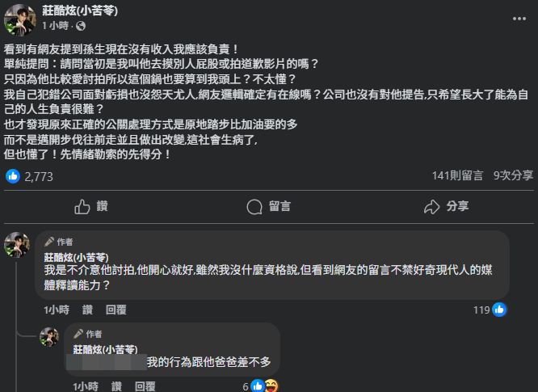Click the arrow 分享 share icon
Screen dimensions: 538x392
coord(431,206)
